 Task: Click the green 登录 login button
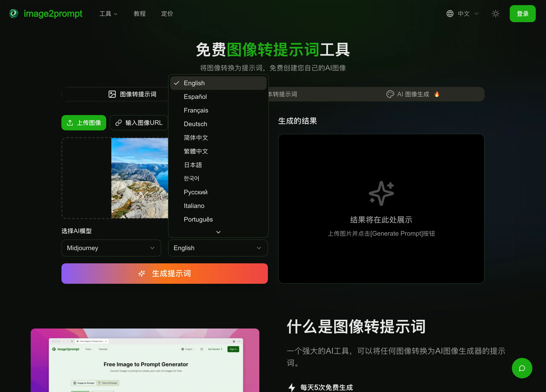tap(522, 14)
